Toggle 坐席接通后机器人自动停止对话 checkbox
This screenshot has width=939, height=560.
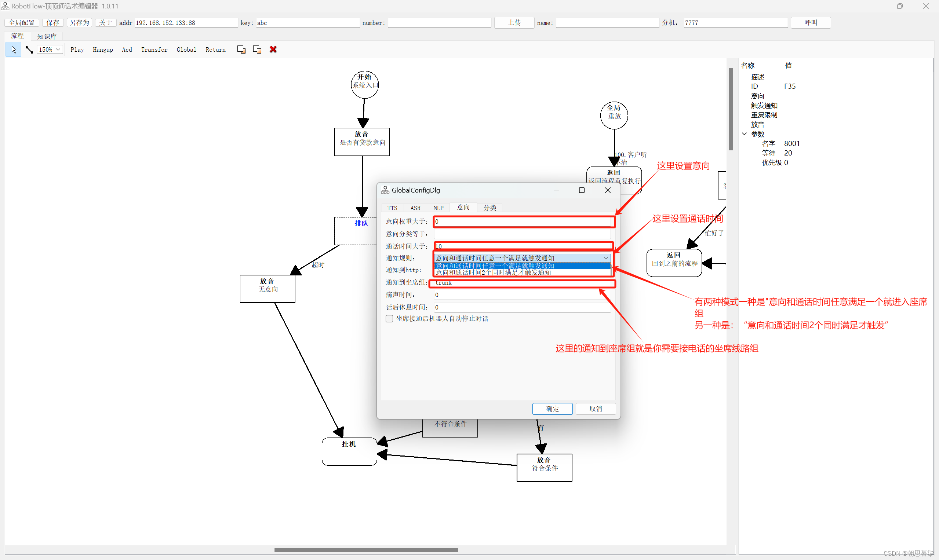coord(389,318)
